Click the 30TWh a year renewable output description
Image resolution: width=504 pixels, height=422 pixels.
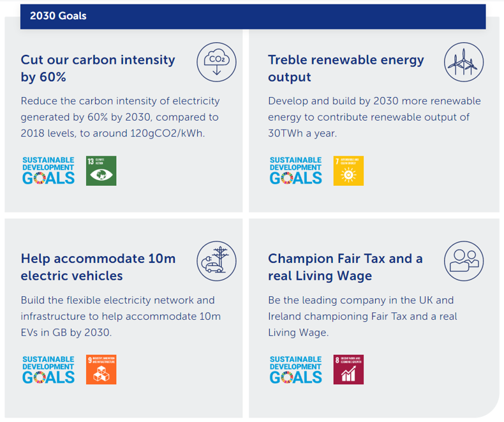(374, 117)
